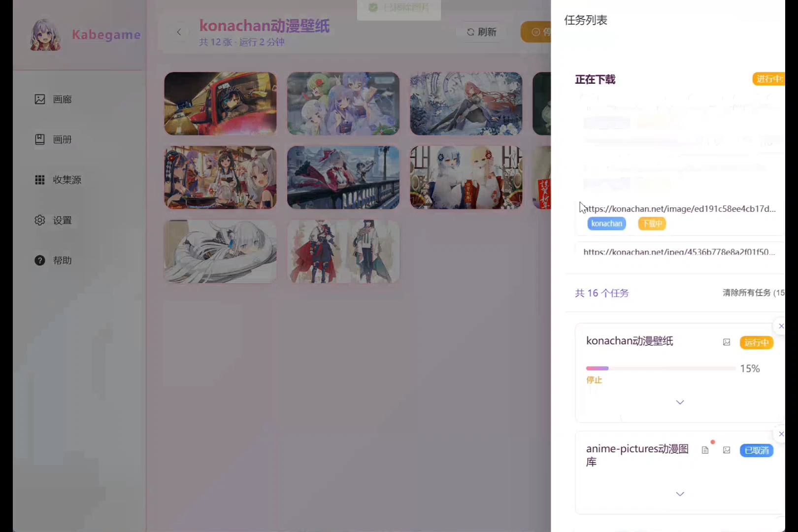This screenshot has height=532, width=798.
Task: Go to 收集源 sources in sidebar
Action: [58, 180]
